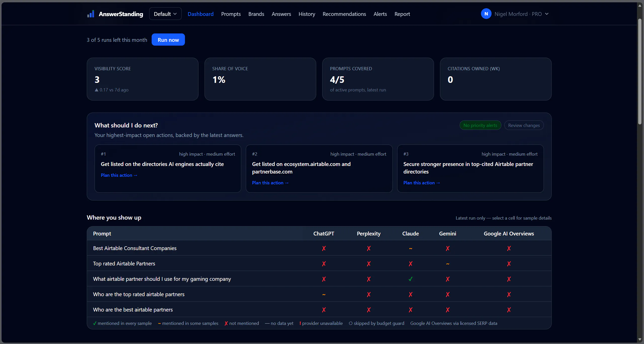The height and width of the screenshot is (344, 644).
Task: Go to the Alerts tab
Action: click(380, 14)
